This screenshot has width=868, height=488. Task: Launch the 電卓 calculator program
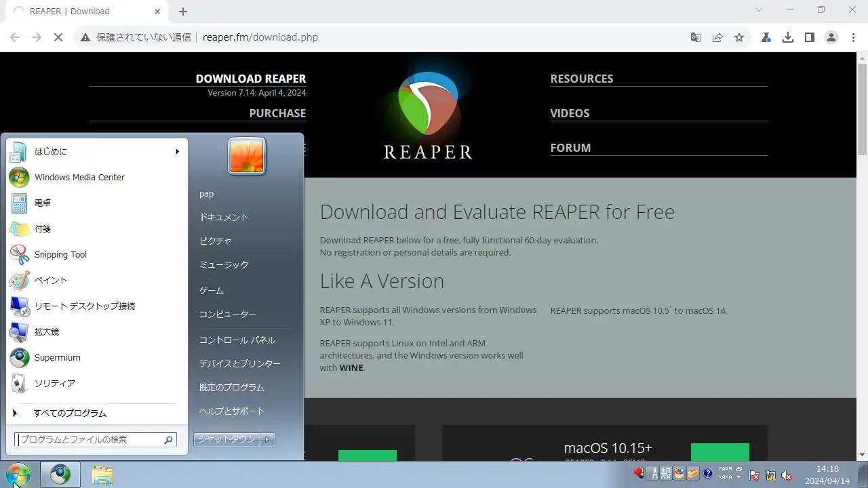click(x=97, y=203)
